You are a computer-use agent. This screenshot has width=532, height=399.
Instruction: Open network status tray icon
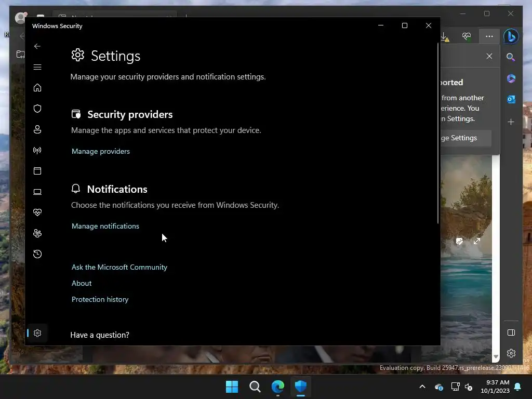click(455, 387)
